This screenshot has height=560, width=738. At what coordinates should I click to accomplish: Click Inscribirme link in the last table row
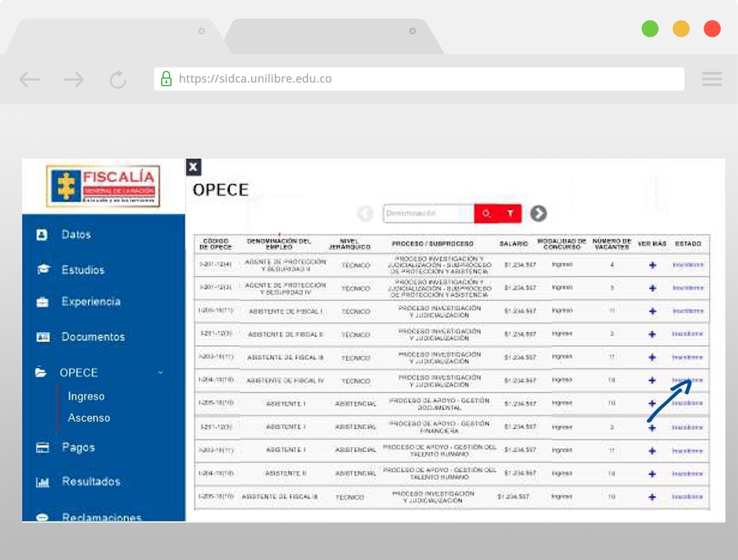tap(688, 496)
